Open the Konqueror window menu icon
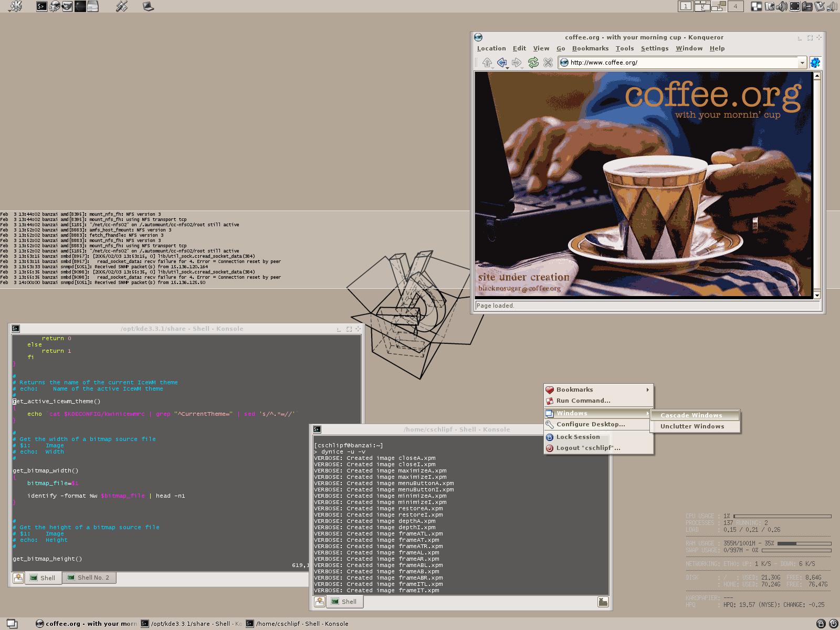The image size is (840, 630). click(x=478, y=37)
